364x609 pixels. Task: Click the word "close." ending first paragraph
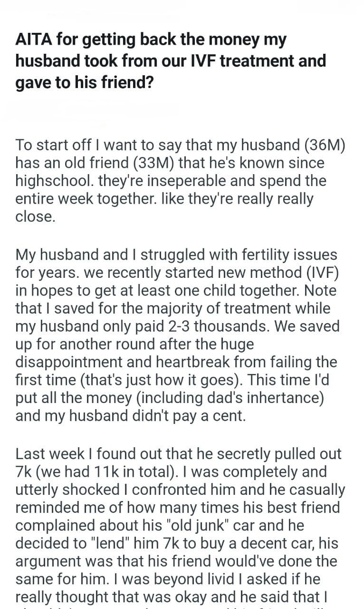click(35, 217)
